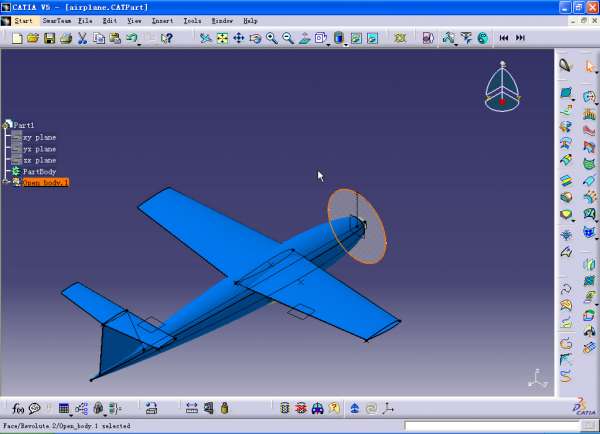This screenshot has height=434, width=600.
Task: Click the Select arrow tool in right toolbar
Action: click(590, 66)
